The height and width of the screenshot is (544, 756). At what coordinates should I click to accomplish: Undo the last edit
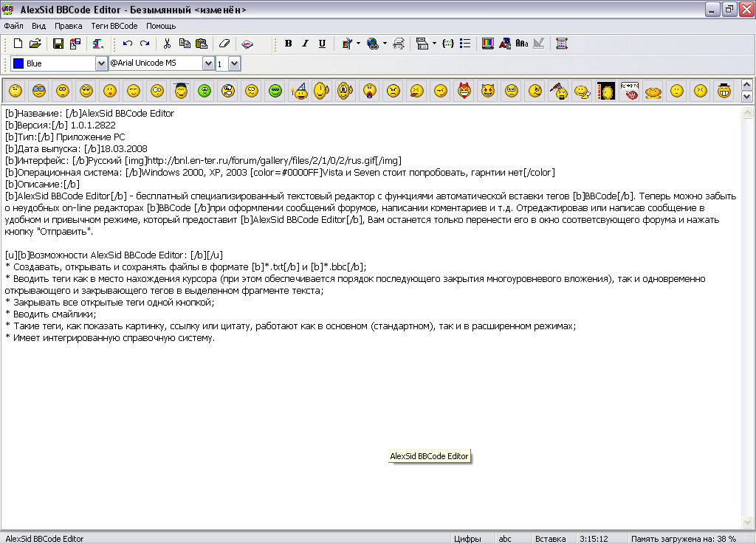(x=127, y=44)
